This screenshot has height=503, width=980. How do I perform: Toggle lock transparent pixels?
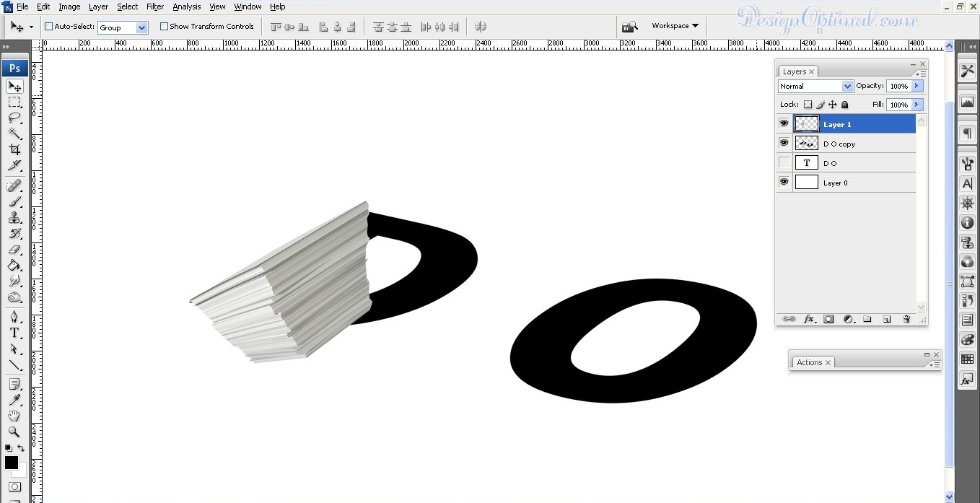tap(808, 105)
